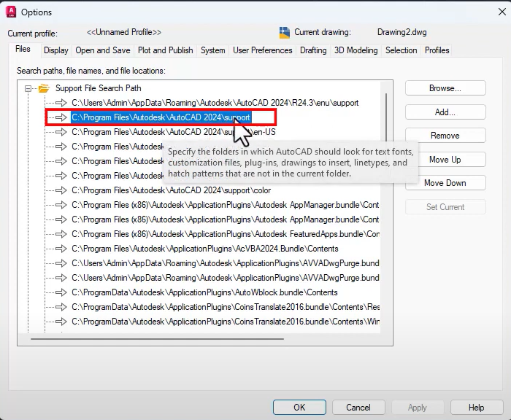Select the FeaturedApps.bundle path row
Image resolution: width=511 pixels, height=420 pixels.
pyautogui.click(x=225, y=234)
